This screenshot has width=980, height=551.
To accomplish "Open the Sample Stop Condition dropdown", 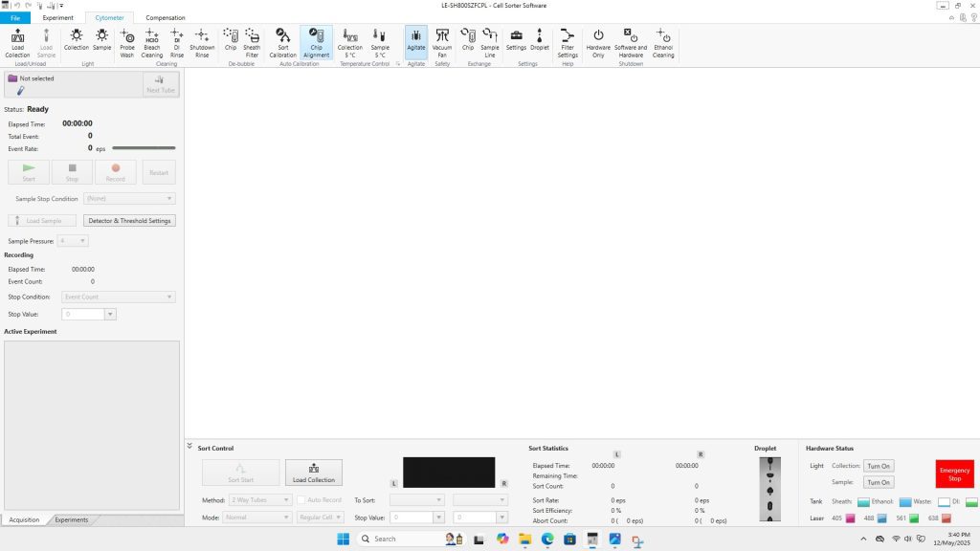I will [x=129, y=198].
